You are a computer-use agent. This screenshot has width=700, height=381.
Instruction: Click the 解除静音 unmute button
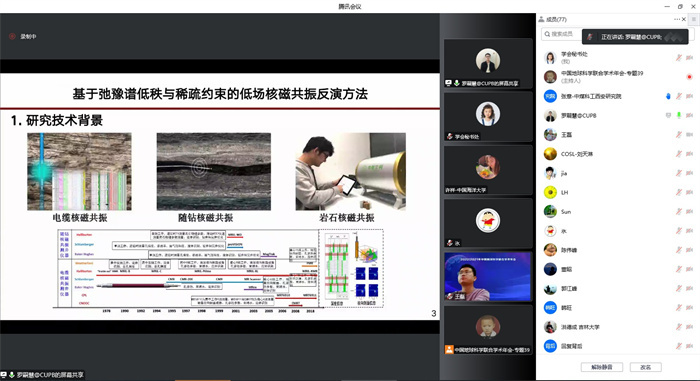[x=602, y=367]
